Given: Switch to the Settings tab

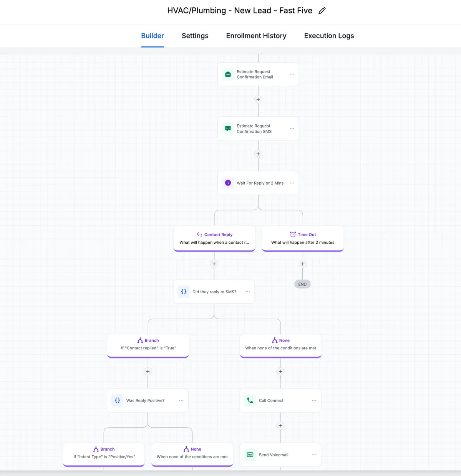Looking at the screenshot, I should click(195, 36).
